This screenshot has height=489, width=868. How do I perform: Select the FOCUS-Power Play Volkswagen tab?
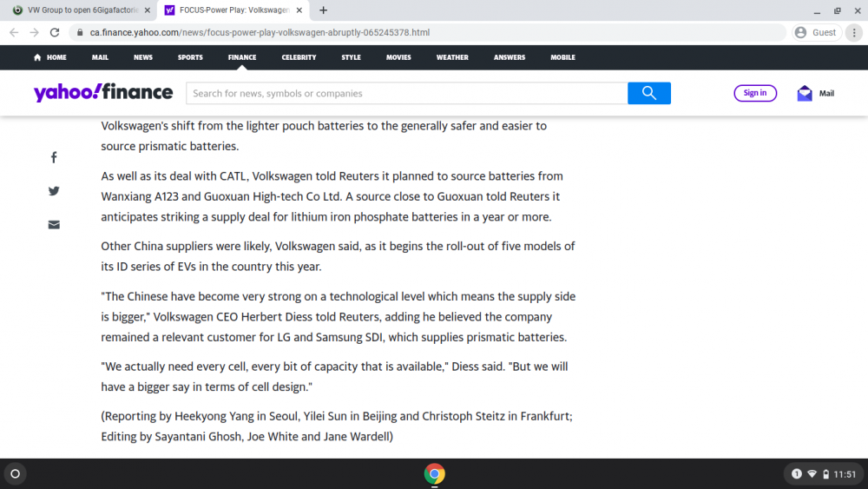click(233, 10)
